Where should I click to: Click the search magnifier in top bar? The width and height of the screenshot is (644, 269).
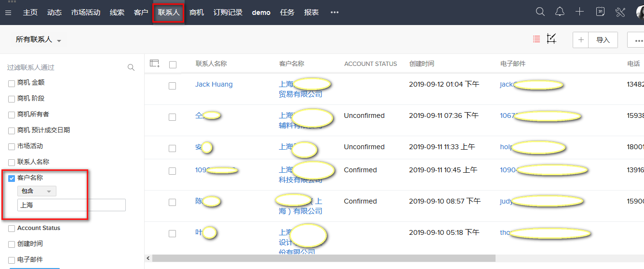(x=540, y=12)
